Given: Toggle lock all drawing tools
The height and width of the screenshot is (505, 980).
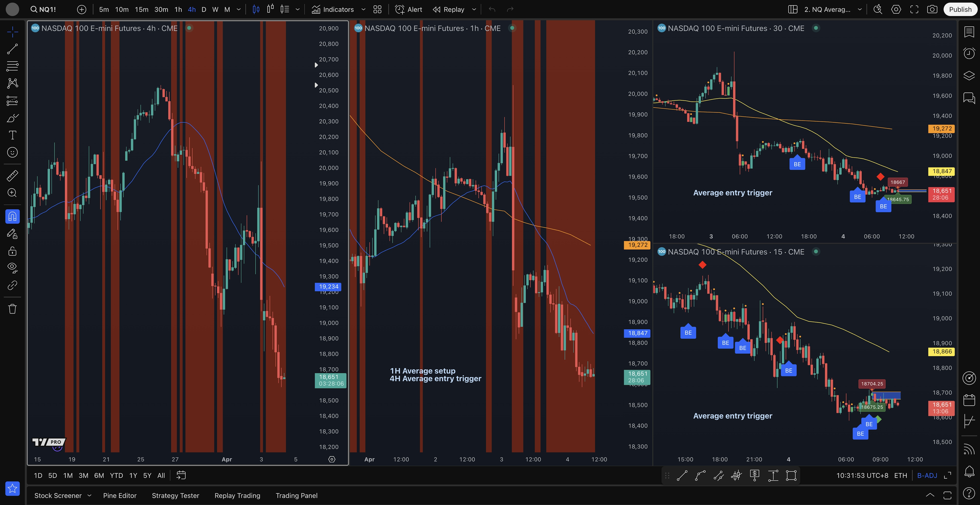Looking at the screenshot, I should [12, 251].
